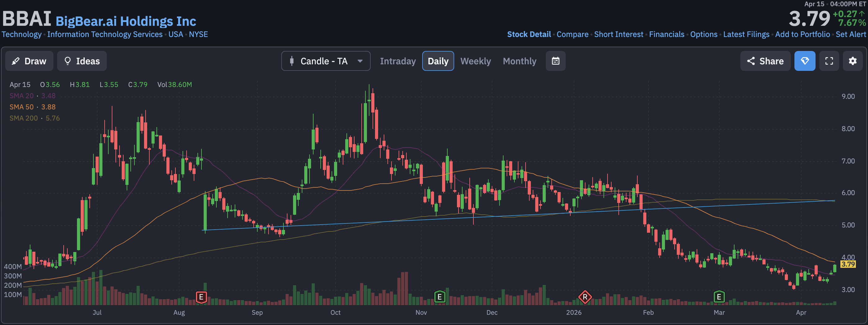Click the Share network icon
The width and height of the screenshot is (868, 325).
click(x=751, y=61)
